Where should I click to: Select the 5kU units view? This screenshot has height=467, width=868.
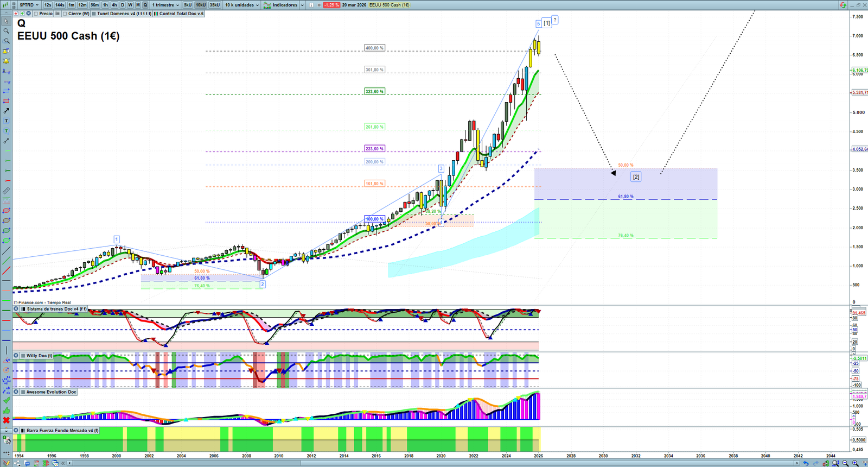188,5
